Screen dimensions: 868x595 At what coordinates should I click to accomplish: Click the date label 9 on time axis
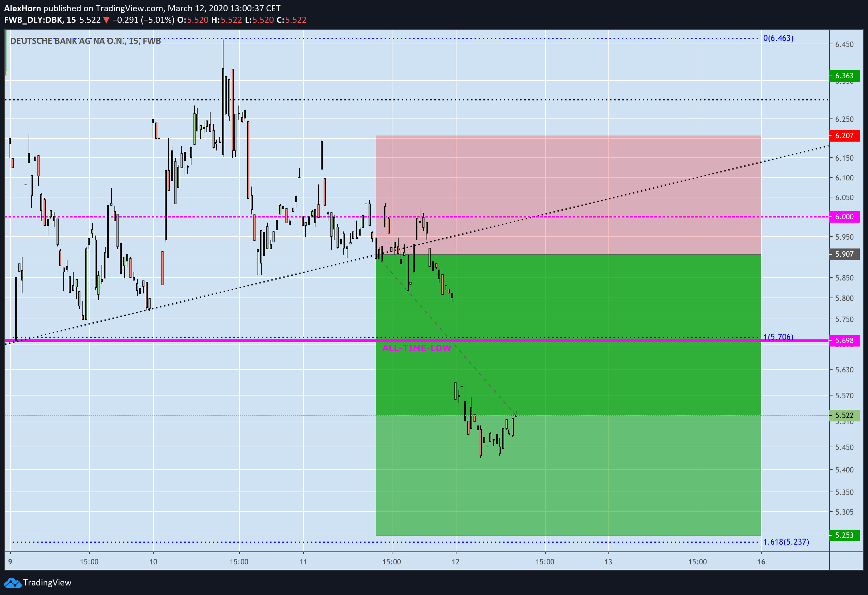coord(10,561)
